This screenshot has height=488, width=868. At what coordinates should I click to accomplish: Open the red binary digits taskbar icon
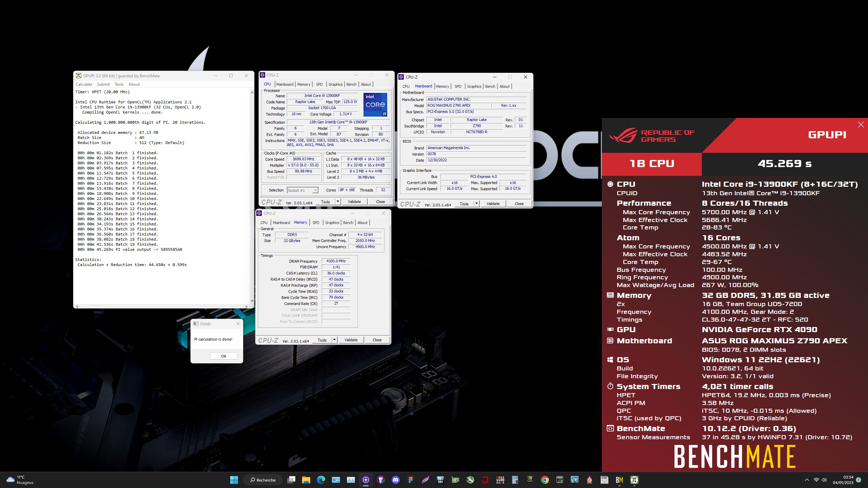(x=500, y=480)
